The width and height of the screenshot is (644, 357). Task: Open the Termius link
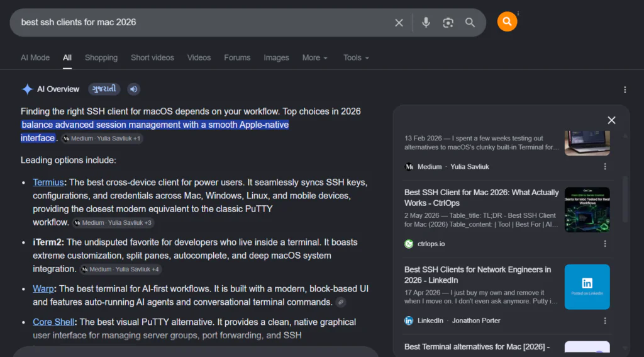48,182
